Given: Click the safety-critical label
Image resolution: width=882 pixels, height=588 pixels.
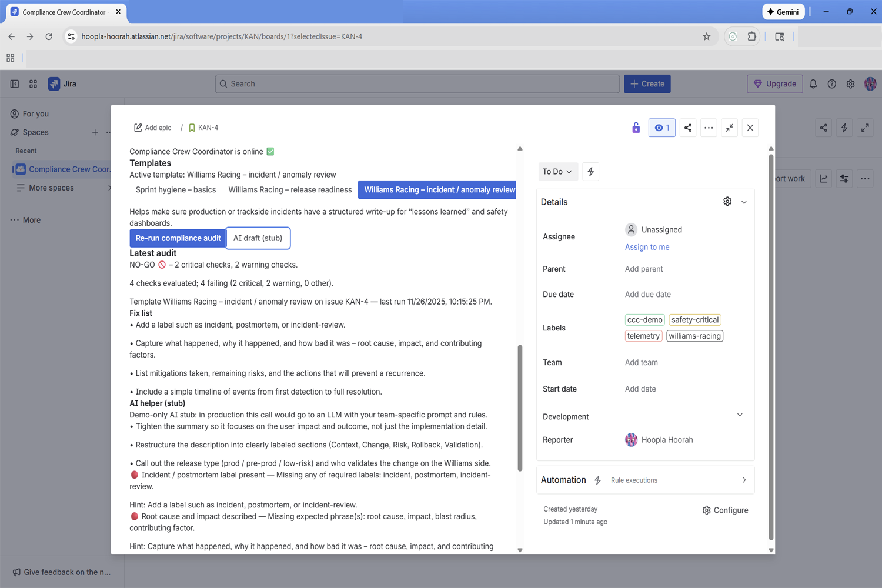Looking at the screenshot, I should click(x=695, y=320).
